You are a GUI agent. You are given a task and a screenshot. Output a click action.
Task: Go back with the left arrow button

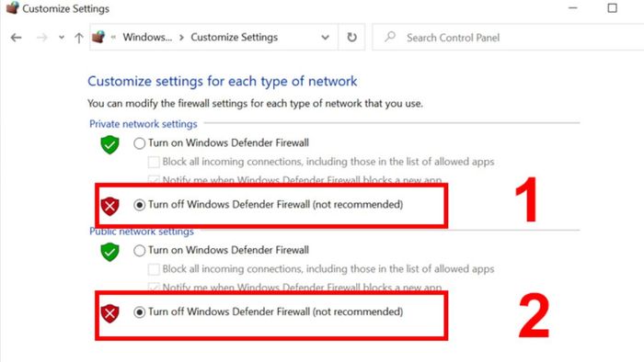16,38
